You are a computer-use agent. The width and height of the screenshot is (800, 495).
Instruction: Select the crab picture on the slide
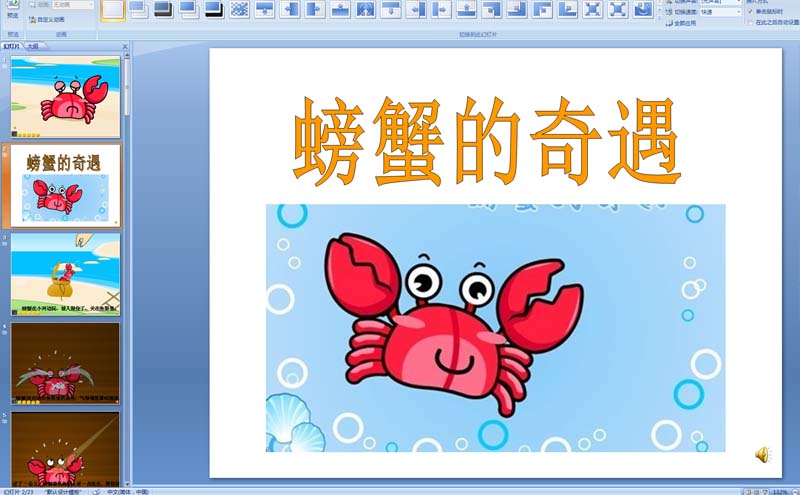pyautogui.click(x=495, y=328)
